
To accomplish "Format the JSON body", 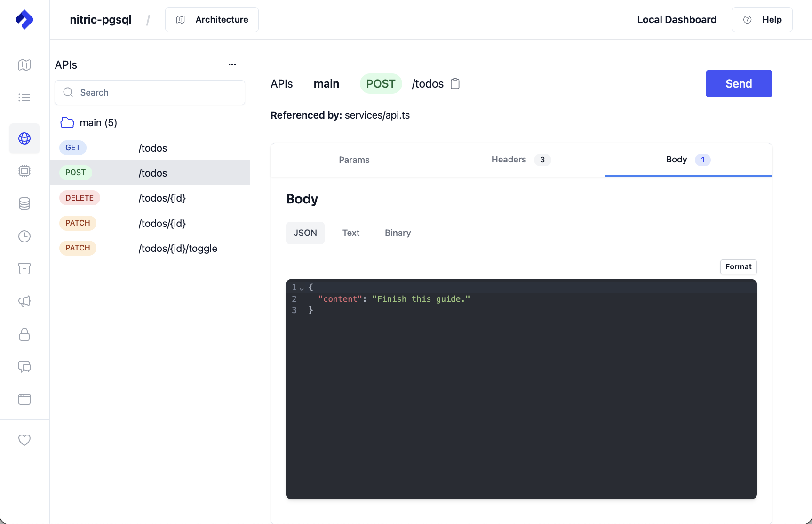I will coord(738,267).
